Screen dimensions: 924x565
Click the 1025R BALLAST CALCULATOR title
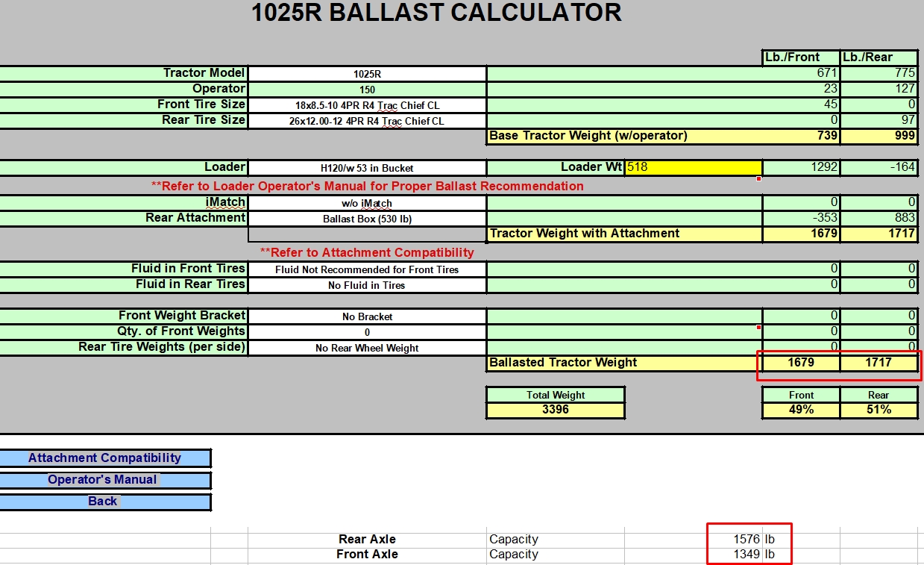click(436, 13)
